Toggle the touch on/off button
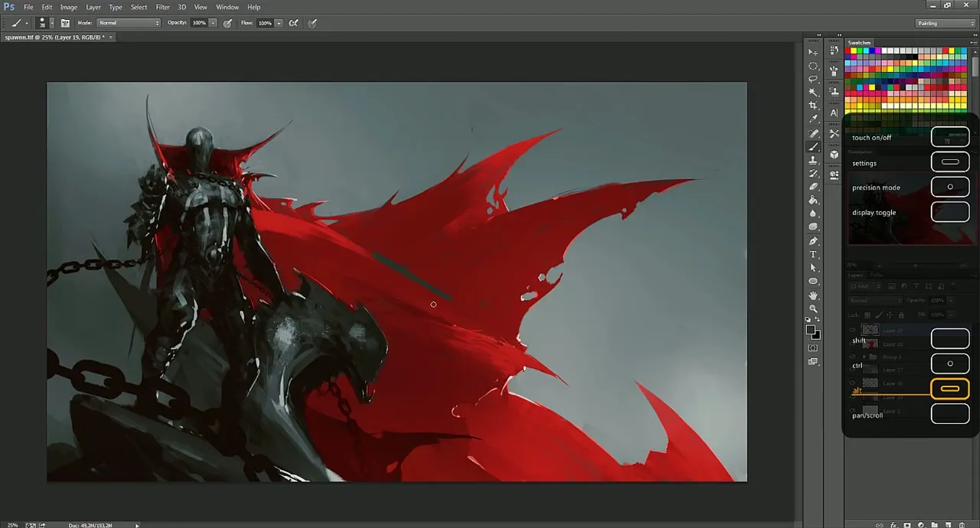 point(949,138)
